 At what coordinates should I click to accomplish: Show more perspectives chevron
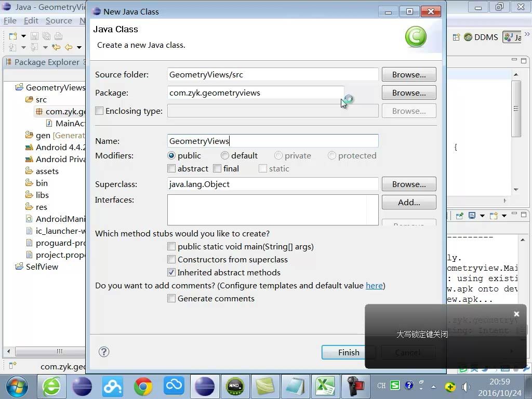(527, 34)
